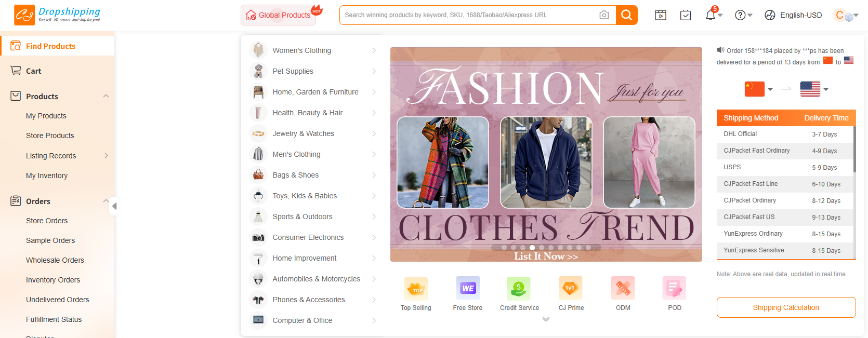The image size is (868, 338).
Task: Collapse the Products section in sidebar
Action: coord(106,96)
